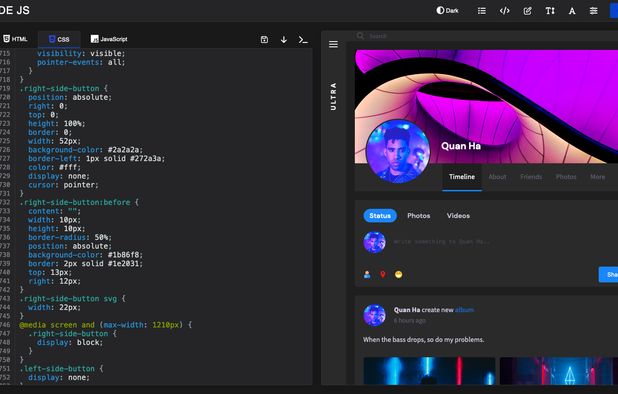Viewport: 618px width, 394px height.
Task: Click the code brackets icon in top bar
Action: point(504,11)
